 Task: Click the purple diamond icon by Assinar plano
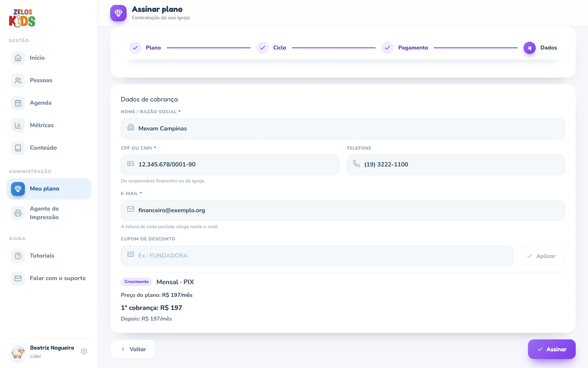(118, 13)
